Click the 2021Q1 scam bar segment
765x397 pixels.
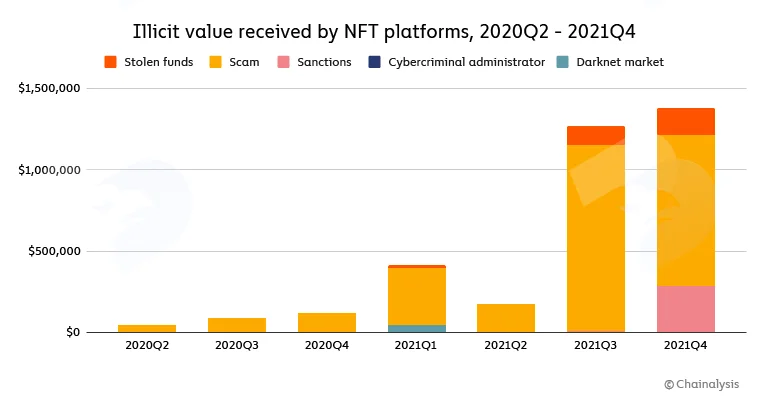417,297
